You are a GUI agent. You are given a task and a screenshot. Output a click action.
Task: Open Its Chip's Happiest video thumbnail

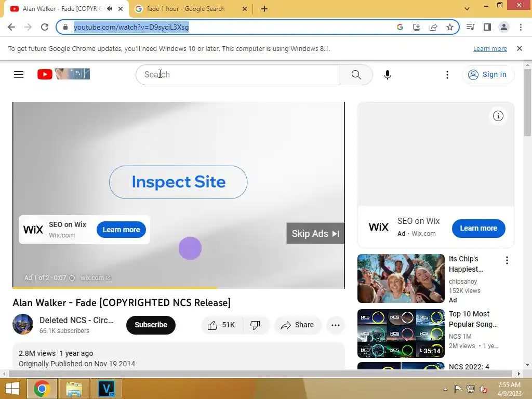(x=401, y=278)
